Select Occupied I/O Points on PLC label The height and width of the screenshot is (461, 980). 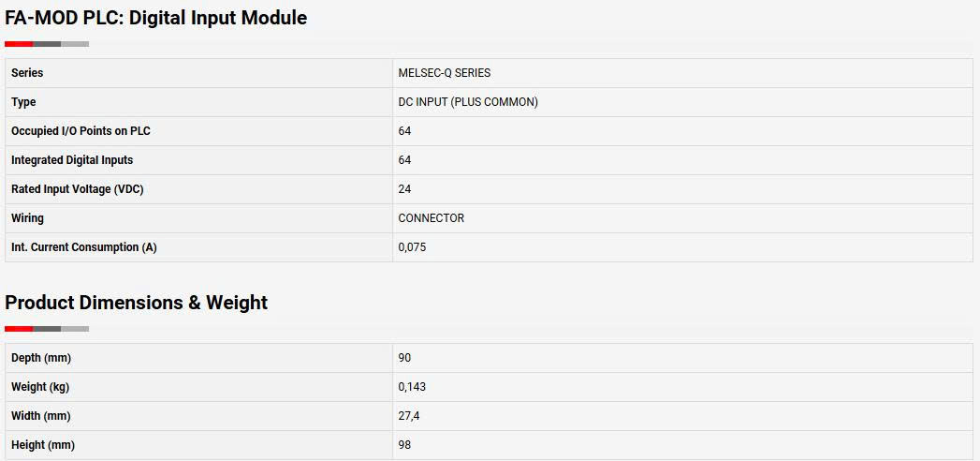point(80,131)
